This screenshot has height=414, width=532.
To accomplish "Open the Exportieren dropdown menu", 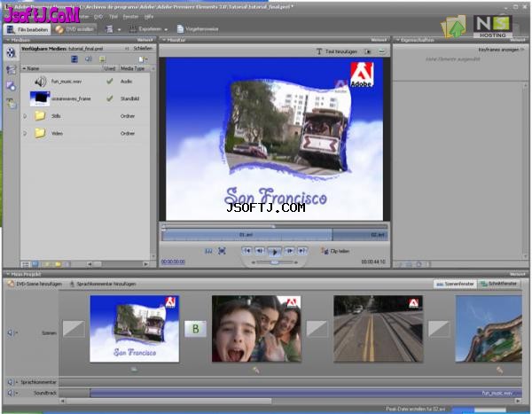I will tap(148, 29).
